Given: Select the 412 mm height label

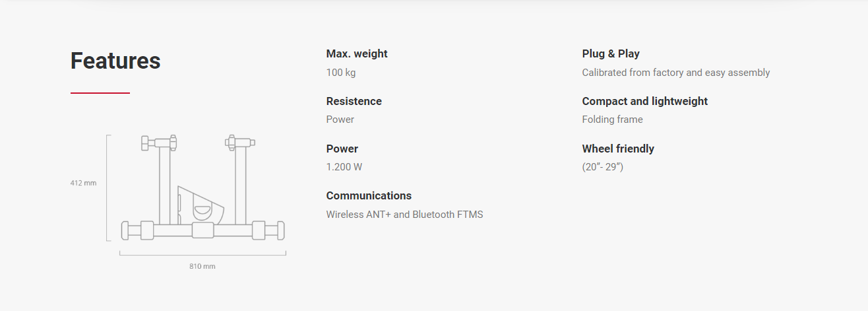Looking at the screenshot, I should point(83,183).
